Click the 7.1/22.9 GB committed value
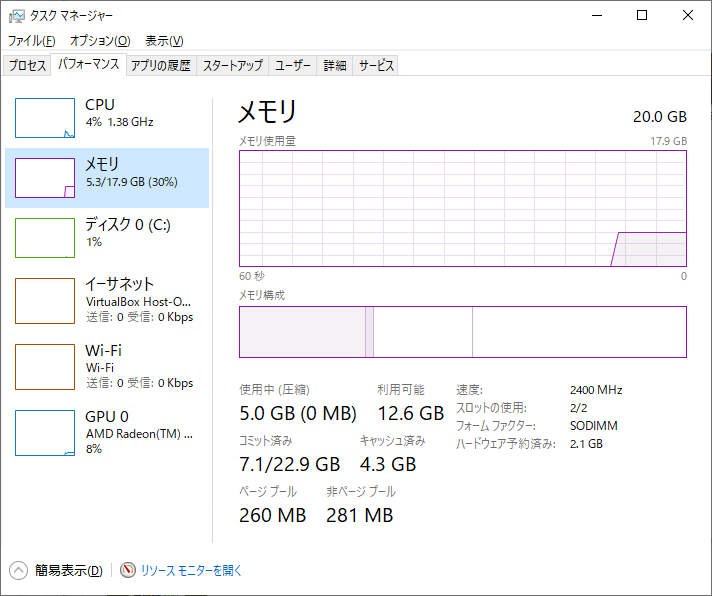Viewport: 712px width, 596px height. (290, 464)
